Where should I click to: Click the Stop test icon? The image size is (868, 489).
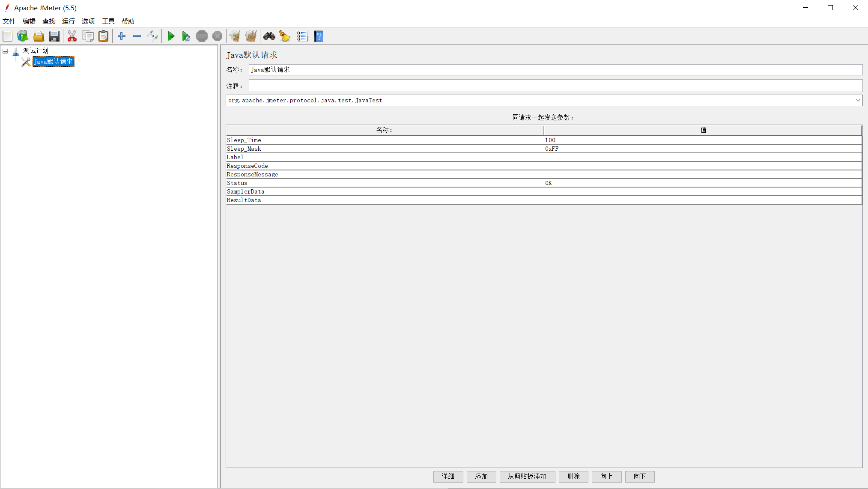point(202,36)
